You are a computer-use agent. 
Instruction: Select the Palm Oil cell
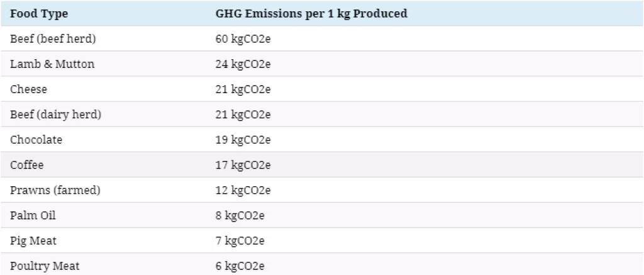33,215
